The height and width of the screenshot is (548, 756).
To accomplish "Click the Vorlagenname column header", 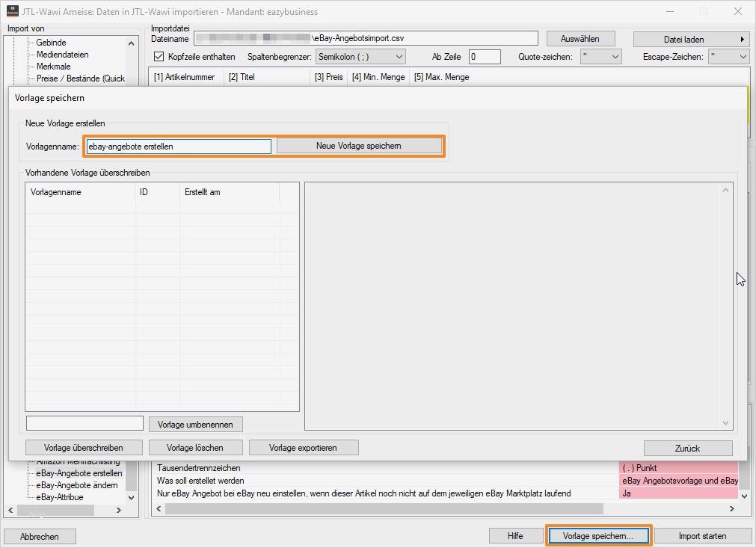I will pyautogui.click(x=80, y=192).
